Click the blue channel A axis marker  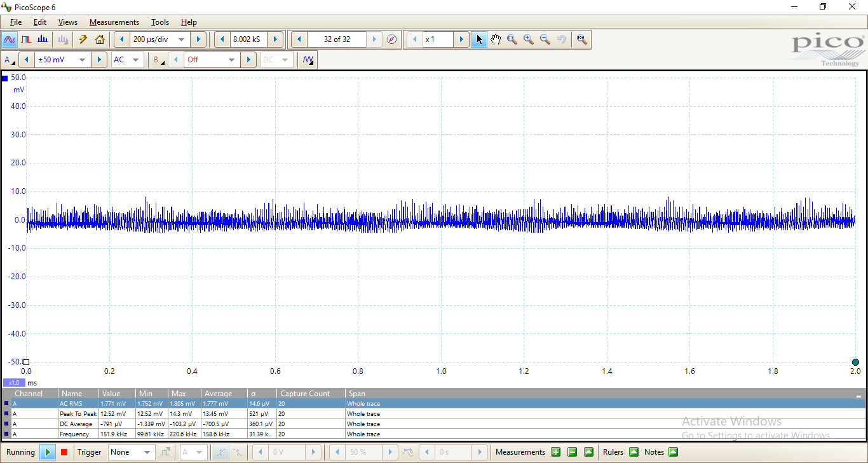(5, 78)
